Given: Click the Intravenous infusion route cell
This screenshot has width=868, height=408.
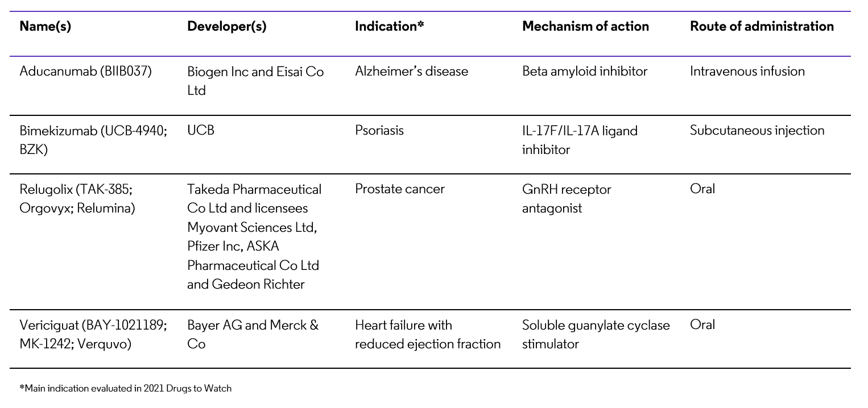Looking at the screenshot, I should (x=747, y=72).
